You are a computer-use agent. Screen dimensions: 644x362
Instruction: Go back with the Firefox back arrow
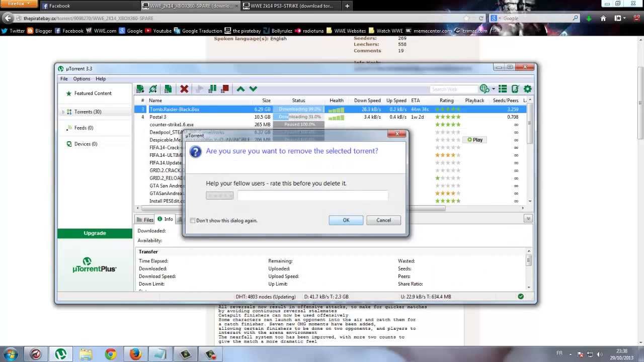pyautogui.click(x=8, y=18)
